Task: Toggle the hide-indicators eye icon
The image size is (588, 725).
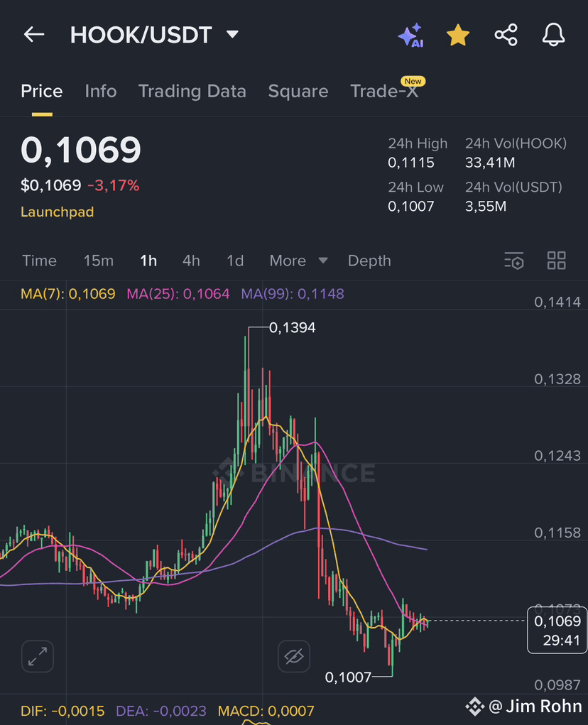Action: point(294,656)
